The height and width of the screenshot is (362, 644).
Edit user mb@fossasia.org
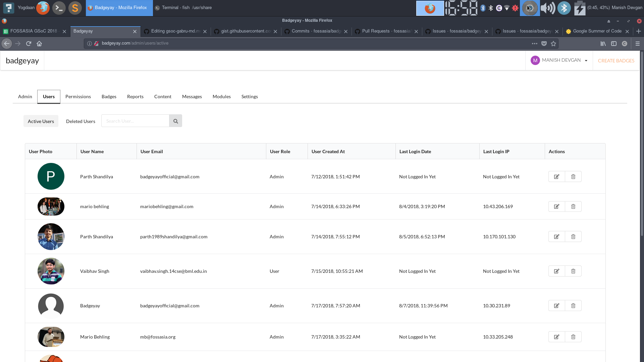557,337
